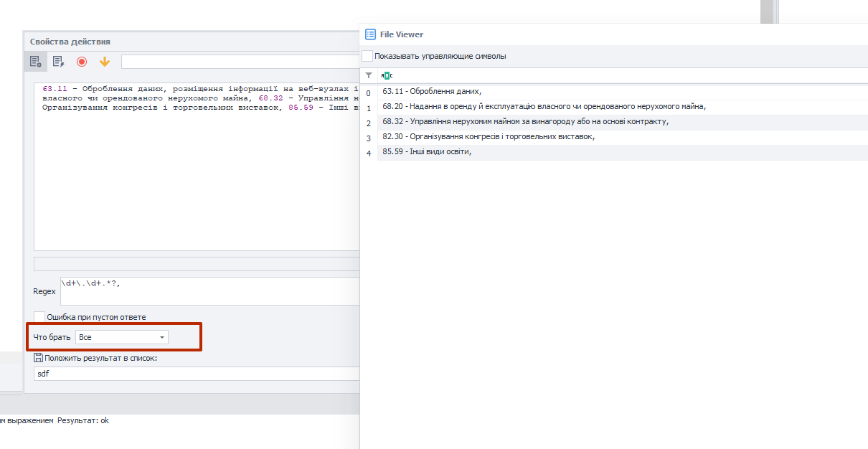Click the empty field right of the toolbar icons
868x449 pixels.
point(240,62)
